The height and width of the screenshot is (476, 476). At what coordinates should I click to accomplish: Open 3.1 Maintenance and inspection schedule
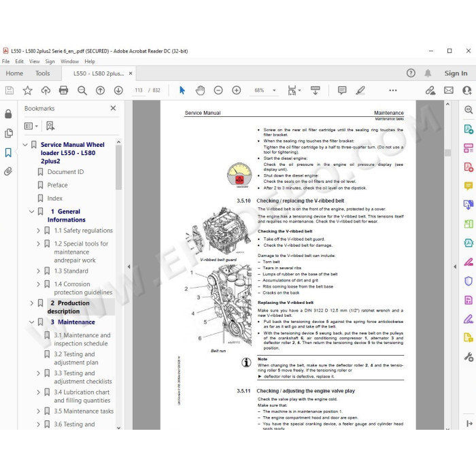pyautogui.click(x=82, y=339)
